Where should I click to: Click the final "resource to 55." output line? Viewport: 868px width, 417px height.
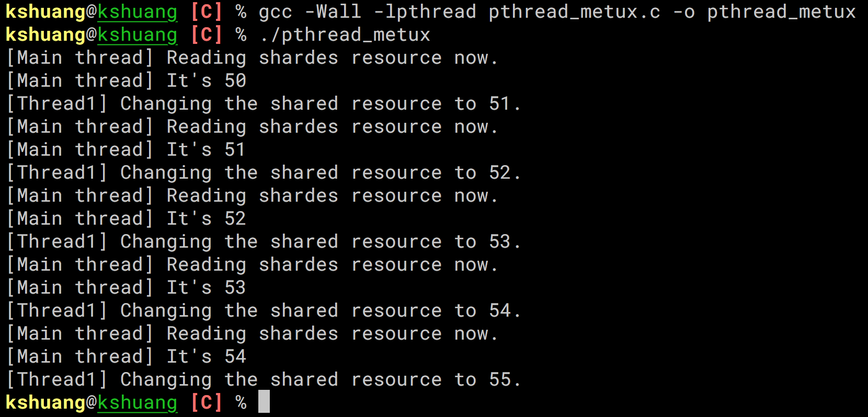(x=264, y=379)
